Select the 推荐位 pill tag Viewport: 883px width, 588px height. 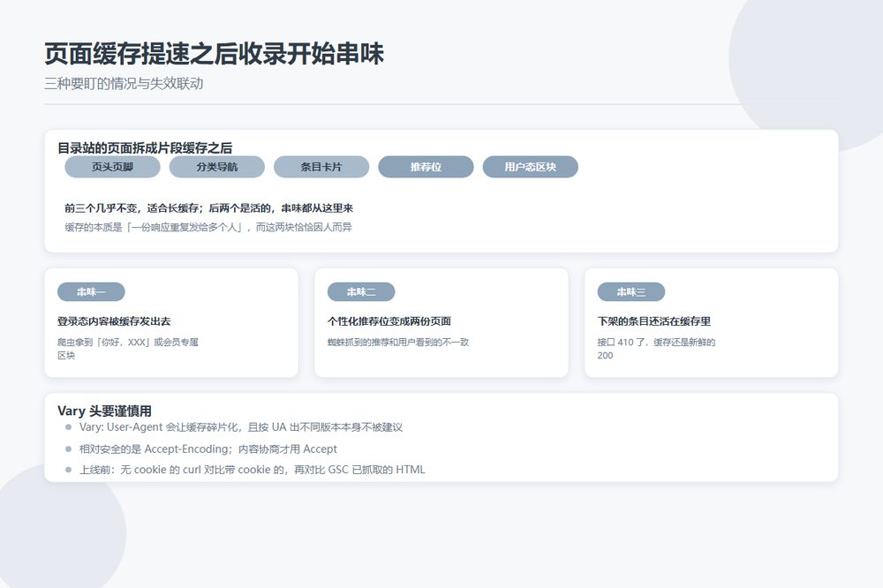[426, 167]
